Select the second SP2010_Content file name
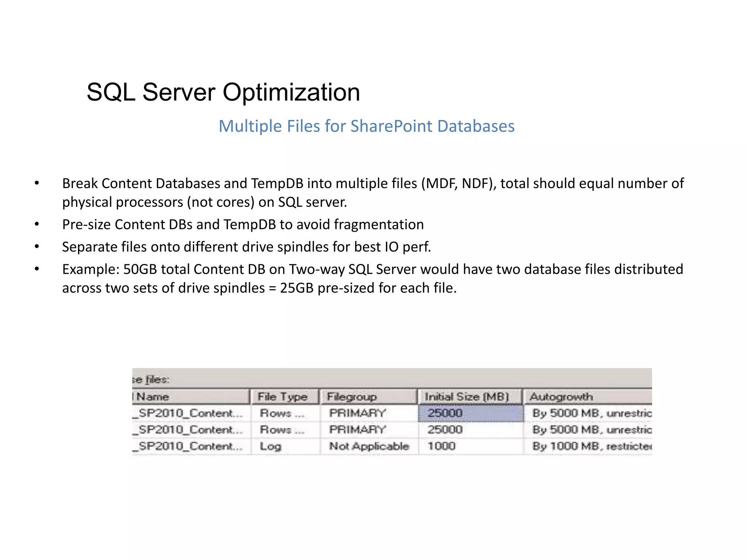 191,430
